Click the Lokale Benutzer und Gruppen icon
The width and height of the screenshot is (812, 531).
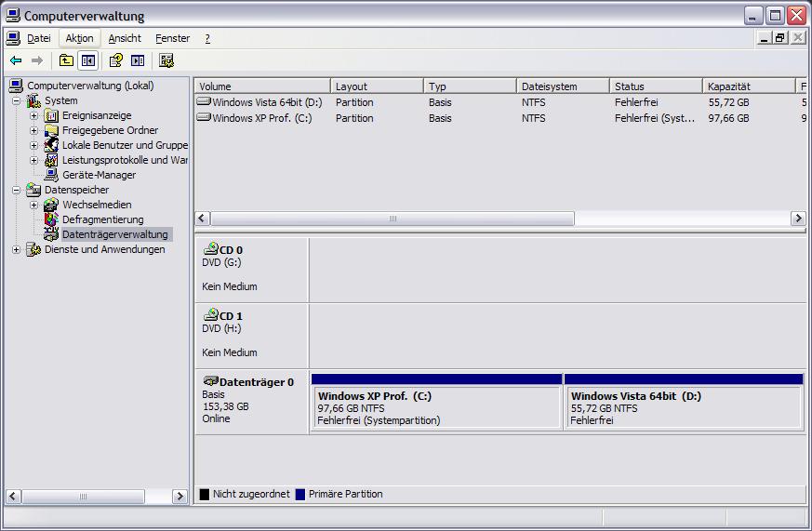click(x=51, y=145)
